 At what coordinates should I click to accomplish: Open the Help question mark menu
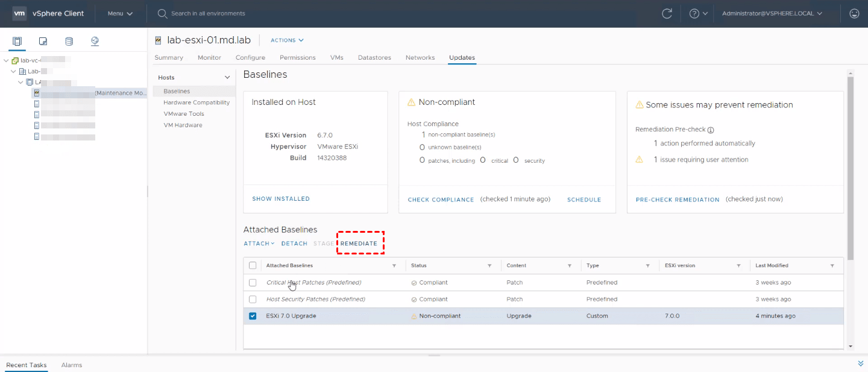694,13
